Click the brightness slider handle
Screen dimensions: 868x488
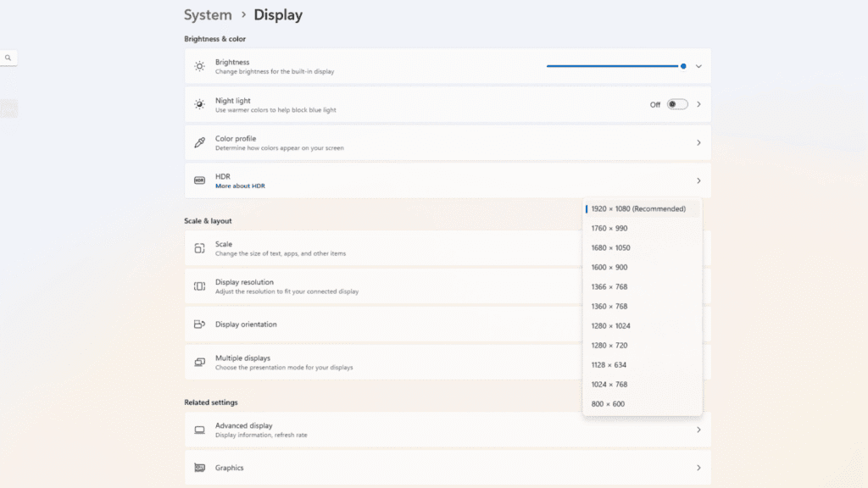pyautogui.click(x=683, y=66)
